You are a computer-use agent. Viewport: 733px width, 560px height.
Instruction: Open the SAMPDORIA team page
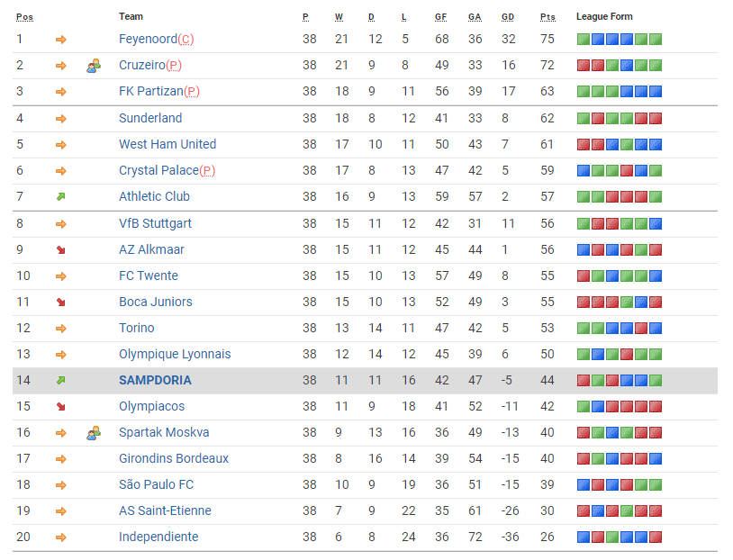coord(155,380)
